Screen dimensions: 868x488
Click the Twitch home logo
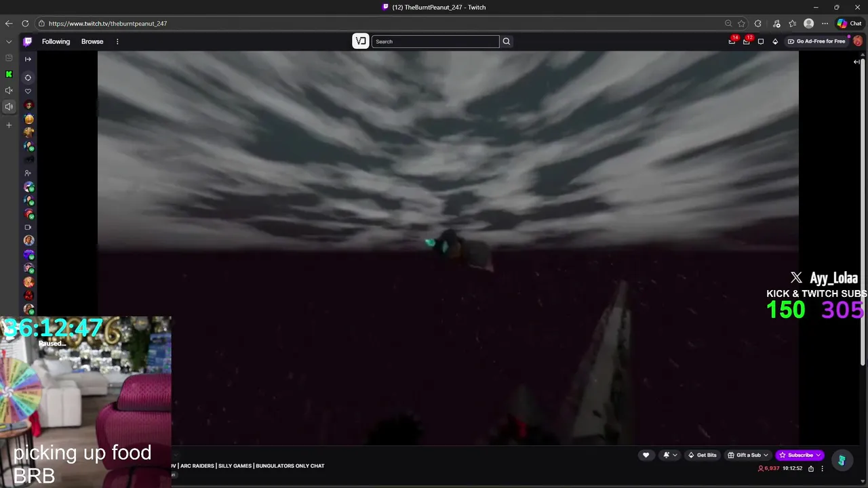coord(28,41)
